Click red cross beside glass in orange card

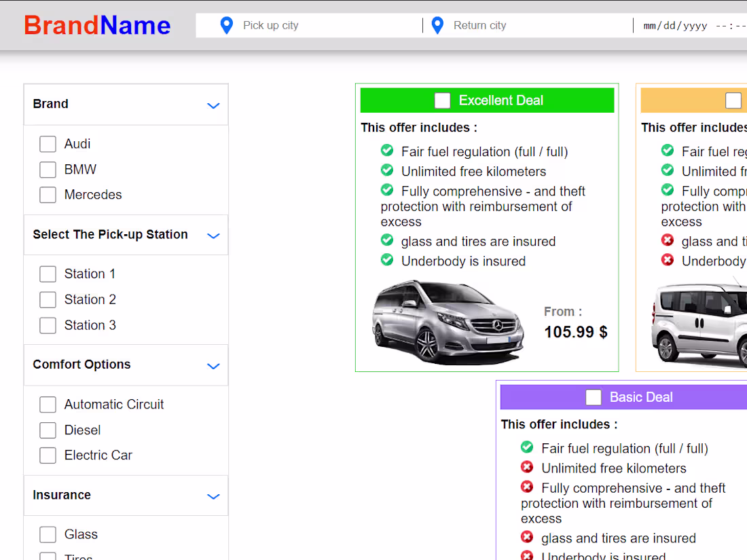pos(668,240)
